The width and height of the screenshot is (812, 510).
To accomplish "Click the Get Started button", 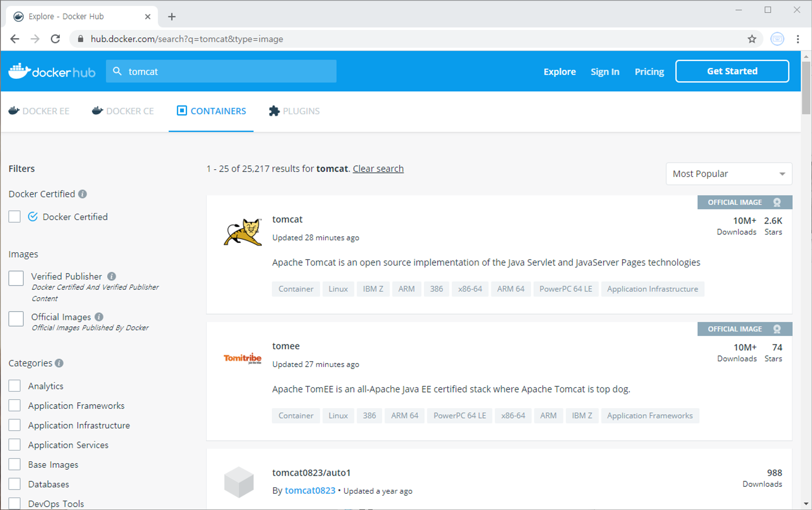I will point(732,71).
